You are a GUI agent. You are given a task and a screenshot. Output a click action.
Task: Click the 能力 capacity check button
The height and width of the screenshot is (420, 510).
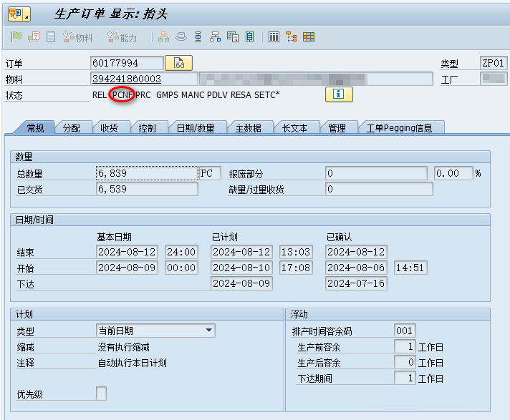coord(122,37)
